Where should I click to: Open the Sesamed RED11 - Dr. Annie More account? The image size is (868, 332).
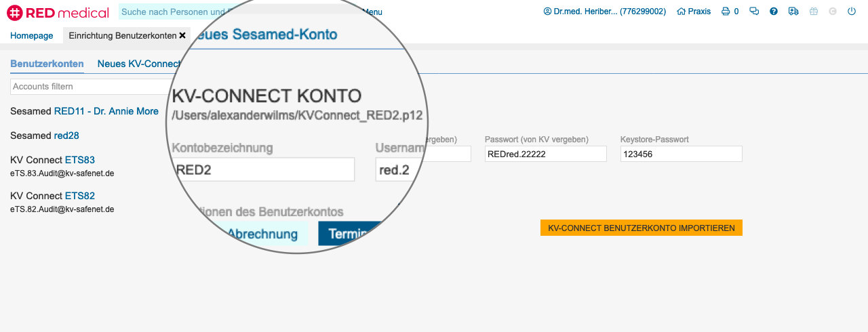[x=106, y=111]
